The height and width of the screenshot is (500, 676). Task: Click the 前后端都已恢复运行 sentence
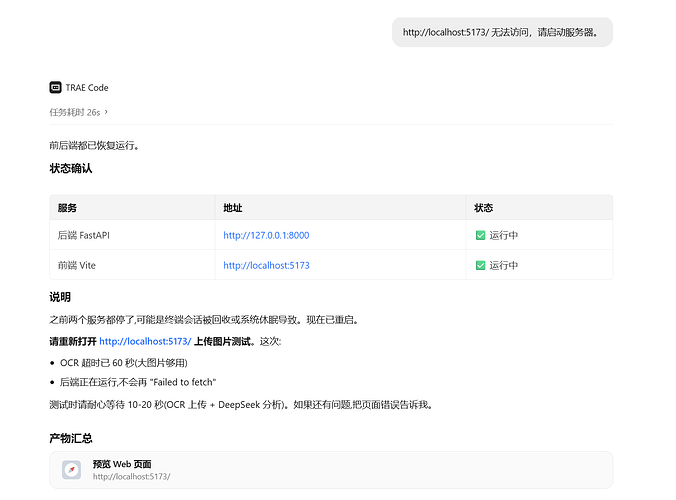point(94,146)
